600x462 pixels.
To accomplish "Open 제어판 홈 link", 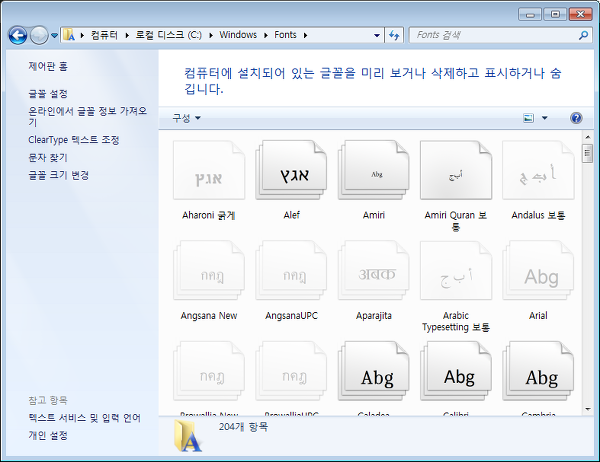I will 48,67.
